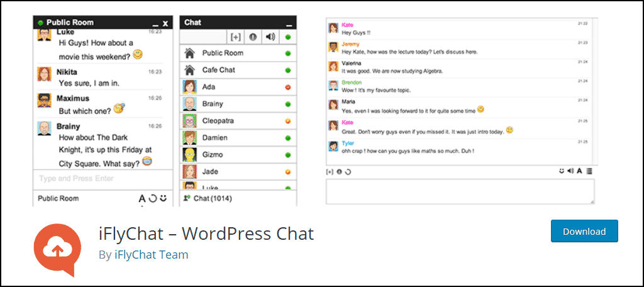644x287 pixels.
Task: Click the scrollbar of embedded chat messages
Action: (x=595, y=91)
